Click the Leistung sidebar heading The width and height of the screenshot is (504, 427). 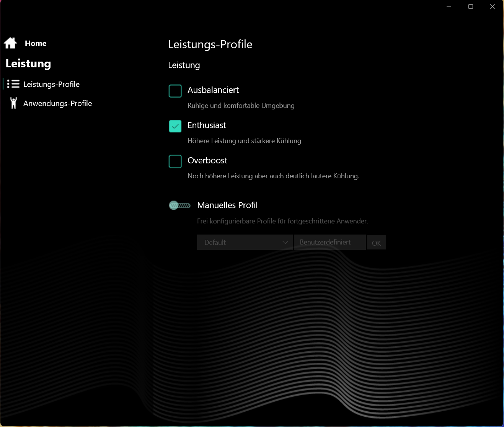[x=28, y=64]
